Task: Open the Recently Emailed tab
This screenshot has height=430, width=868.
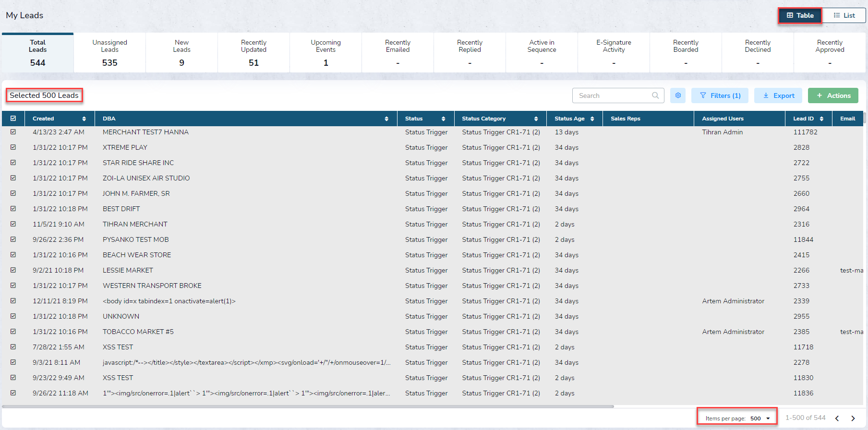Action: click(398, 53)
